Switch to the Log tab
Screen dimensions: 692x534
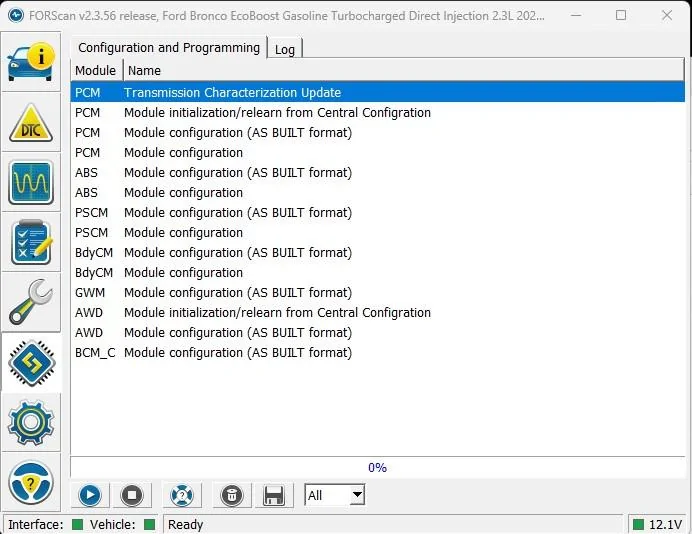tap(285, 49)
